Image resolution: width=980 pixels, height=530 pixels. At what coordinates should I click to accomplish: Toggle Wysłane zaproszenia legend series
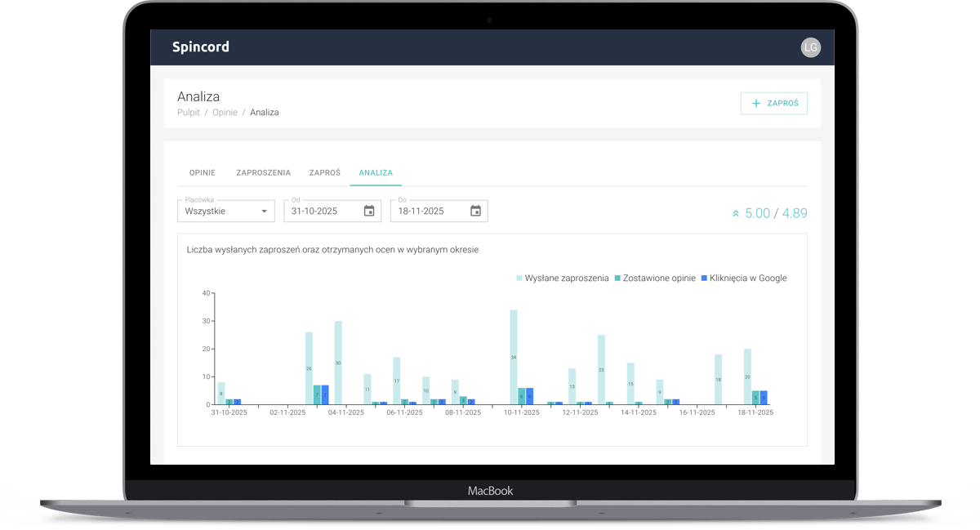[563, 278]
